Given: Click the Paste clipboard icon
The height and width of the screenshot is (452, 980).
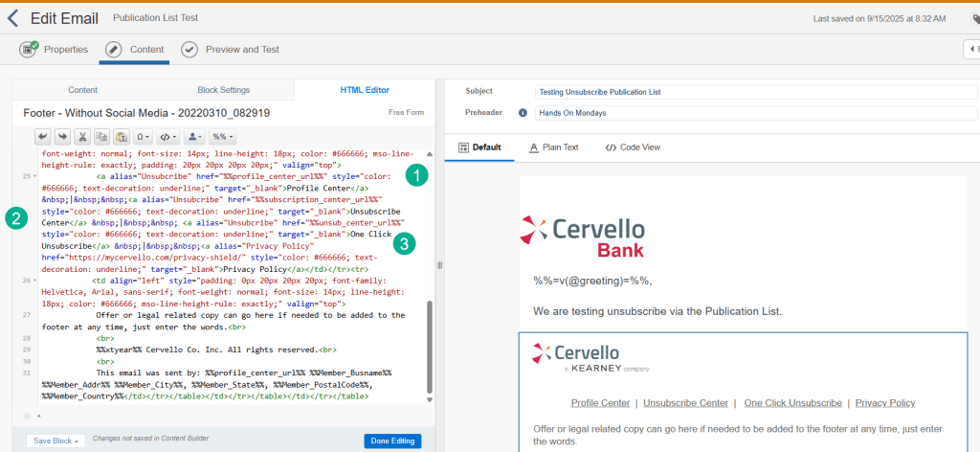Looking at the screenshot, I should (x=121, y=137).
